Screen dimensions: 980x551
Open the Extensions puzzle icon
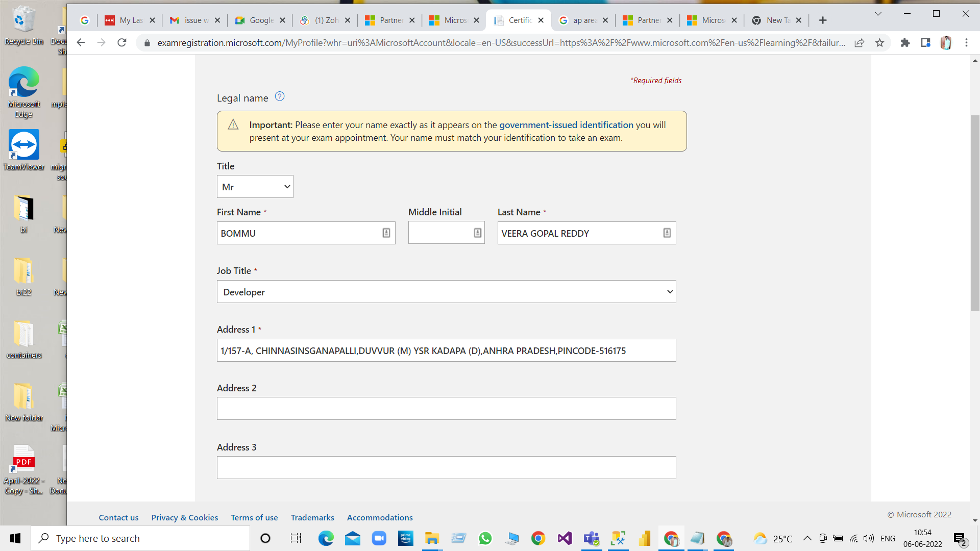905,43
